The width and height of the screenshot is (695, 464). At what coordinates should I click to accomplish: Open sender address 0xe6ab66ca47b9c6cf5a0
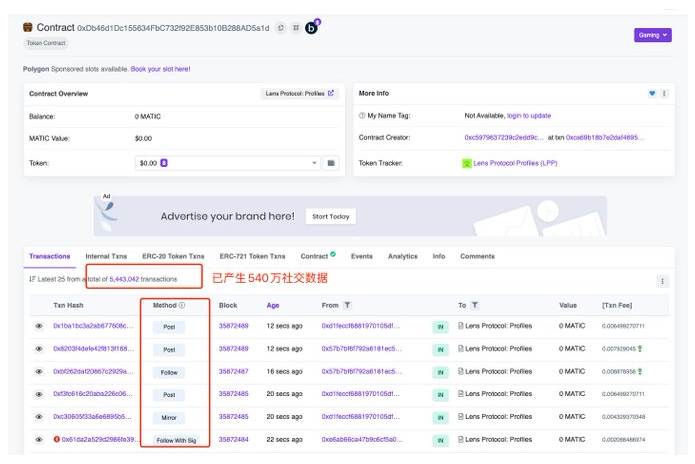(362, 440)
